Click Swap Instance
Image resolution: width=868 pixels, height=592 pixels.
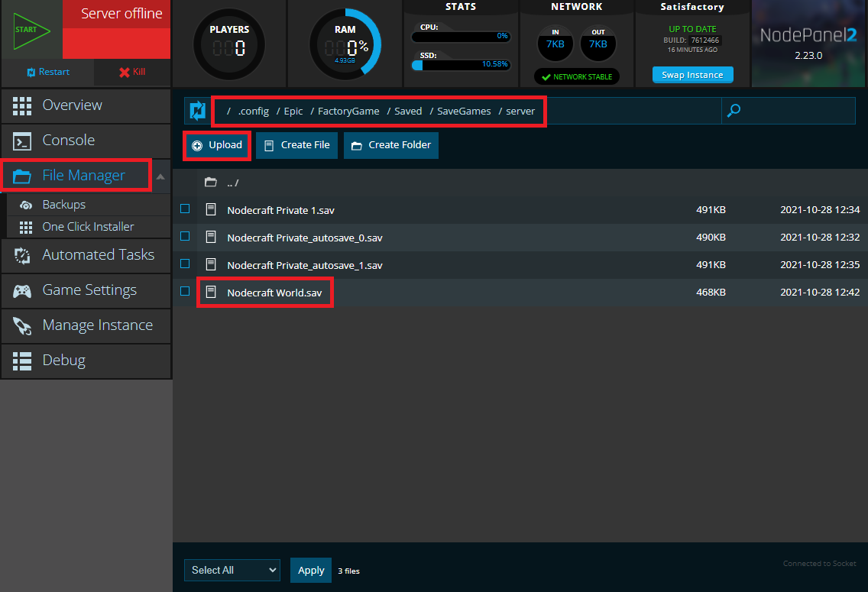pos(692,75)
